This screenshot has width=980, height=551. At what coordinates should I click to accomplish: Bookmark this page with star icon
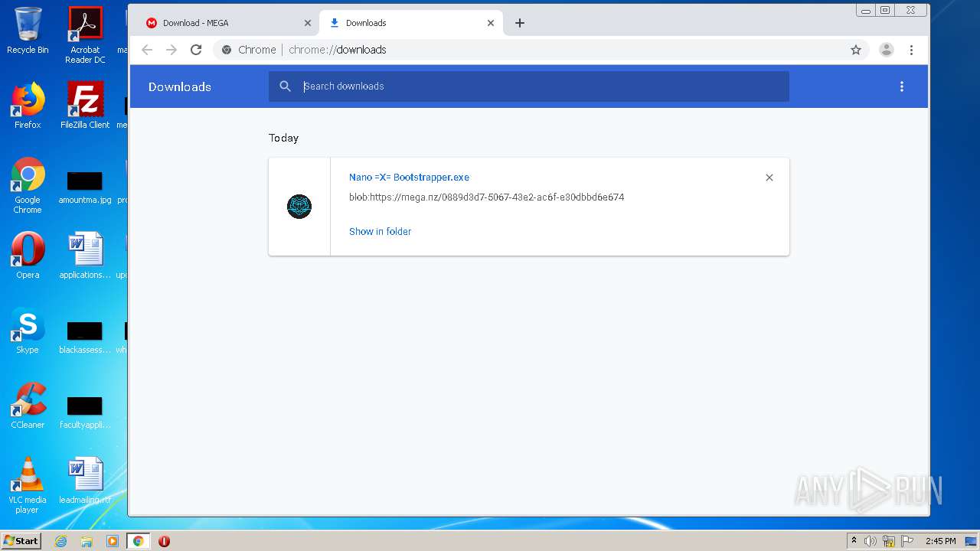pos(856,50)
